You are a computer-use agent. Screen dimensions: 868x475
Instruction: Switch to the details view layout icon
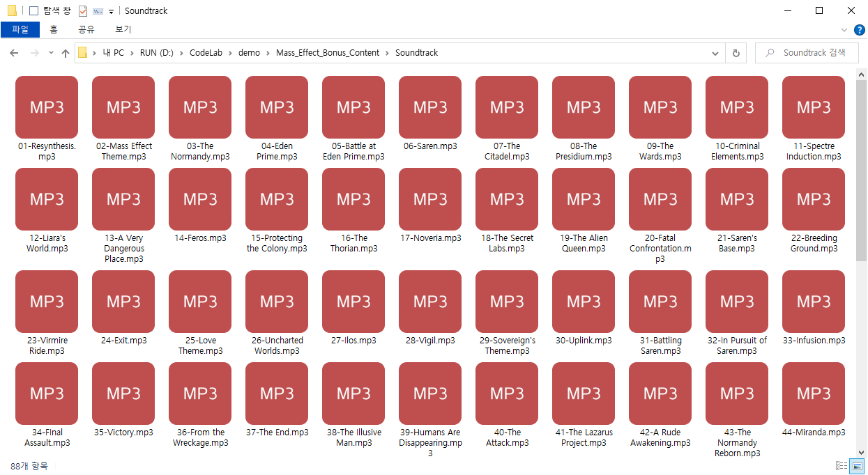click(842, 466)
